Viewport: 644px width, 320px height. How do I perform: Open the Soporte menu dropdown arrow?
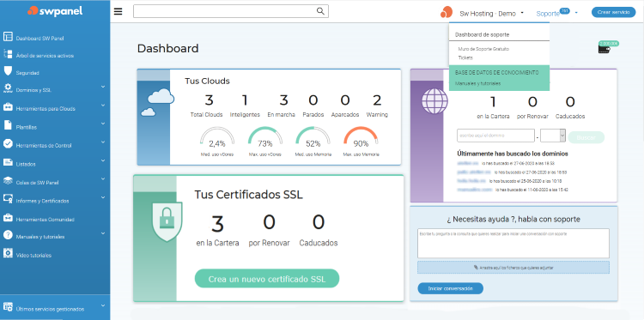576,13
